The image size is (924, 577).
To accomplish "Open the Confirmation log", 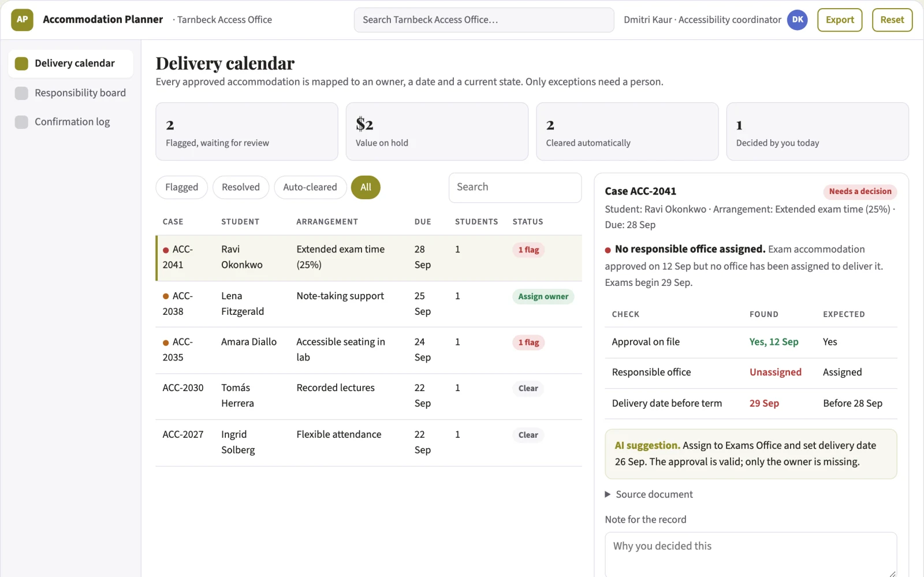I will click(70, 122).
